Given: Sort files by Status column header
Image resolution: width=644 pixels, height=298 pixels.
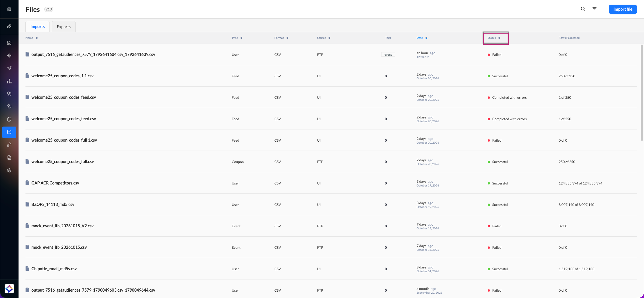Looking at the screenshot, I should [x=494, y=38].
